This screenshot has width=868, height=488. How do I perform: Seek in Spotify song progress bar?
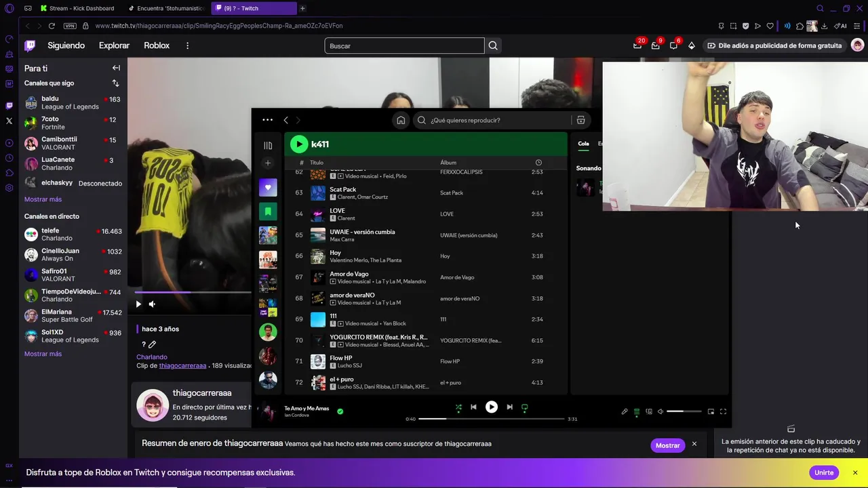tap(492, 419)
